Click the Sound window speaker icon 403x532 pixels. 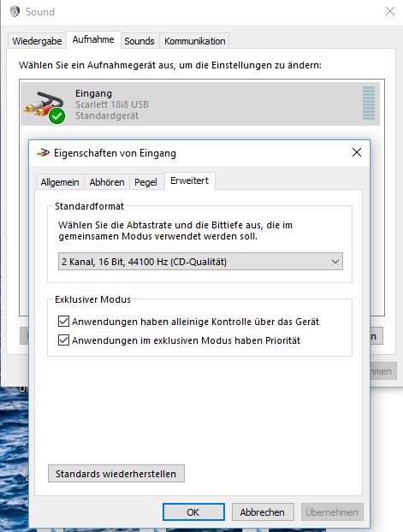click(x=15, y=11)
